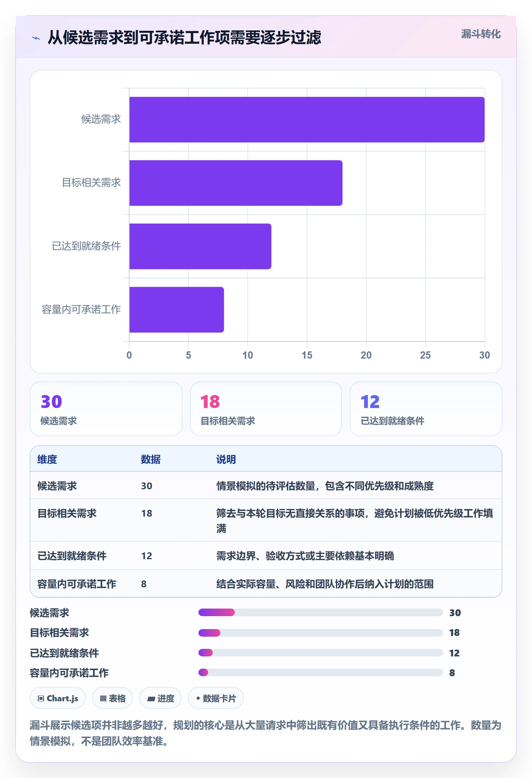The width and height of the screenshot is (532, 778).
Task: Click the 容量内可承诺工作 progress bar
Action: tap(321, 672)
